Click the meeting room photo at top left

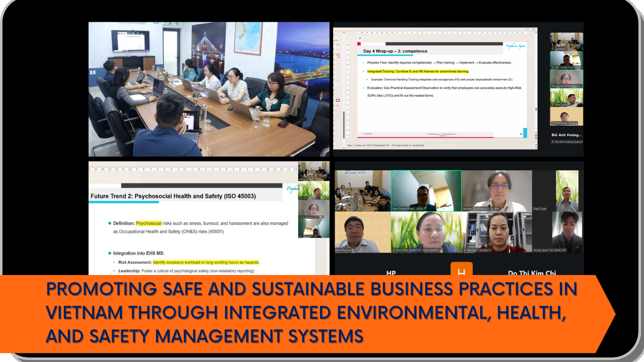(x=209, y=89)
